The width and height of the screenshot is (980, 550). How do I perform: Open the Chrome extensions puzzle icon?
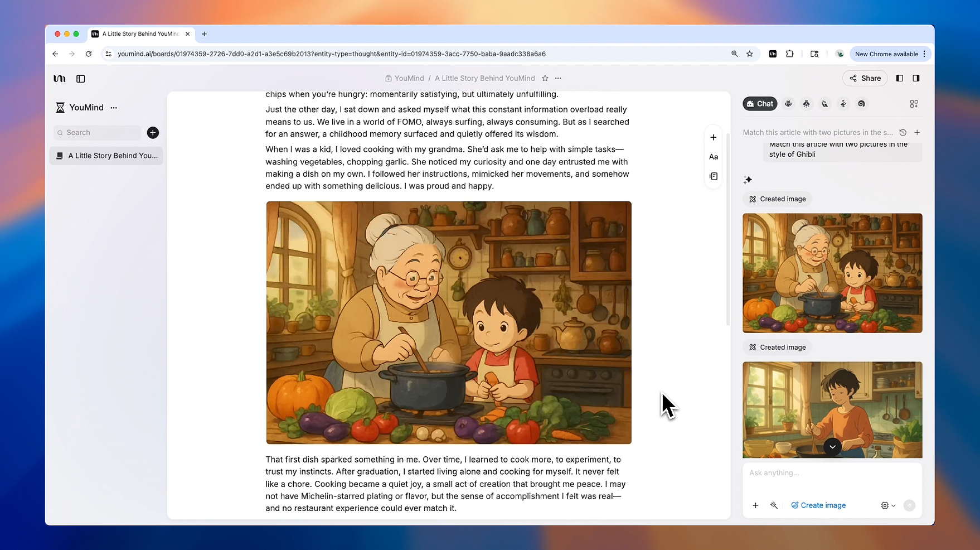tap(790, 54)
